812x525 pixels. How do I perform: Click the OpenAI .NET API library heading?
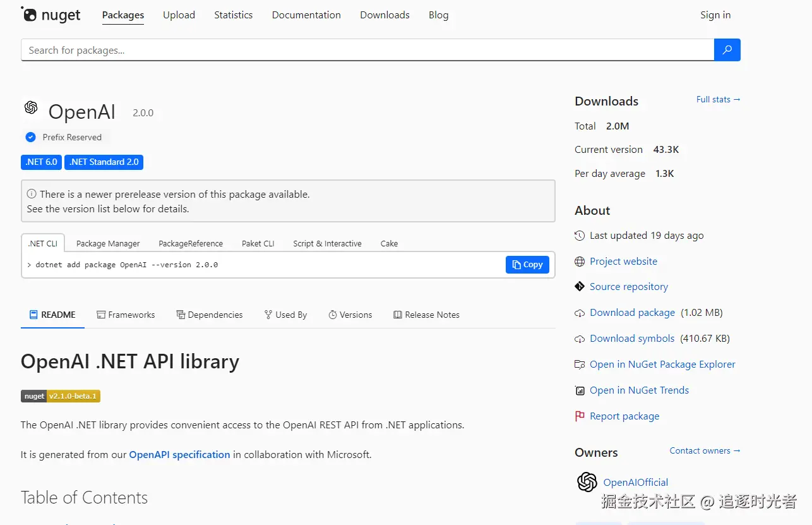tap(130, 361)
